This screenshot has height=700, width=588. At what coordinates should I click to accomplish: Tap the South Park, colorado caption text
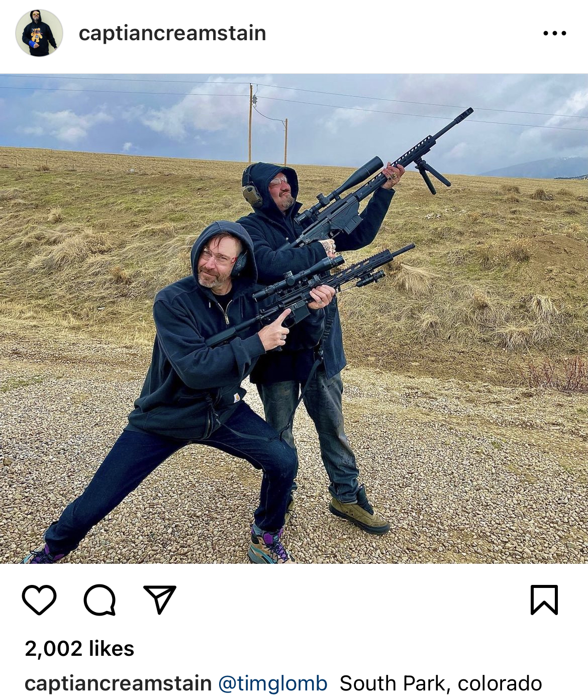pos(441,683)
